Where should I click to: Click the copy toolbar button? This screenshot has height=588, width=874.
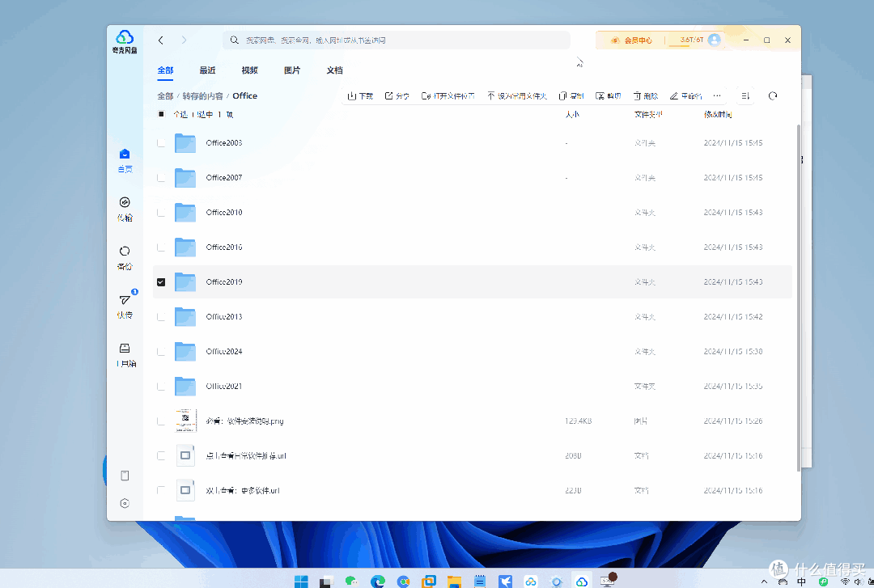[x=571, y=96]
